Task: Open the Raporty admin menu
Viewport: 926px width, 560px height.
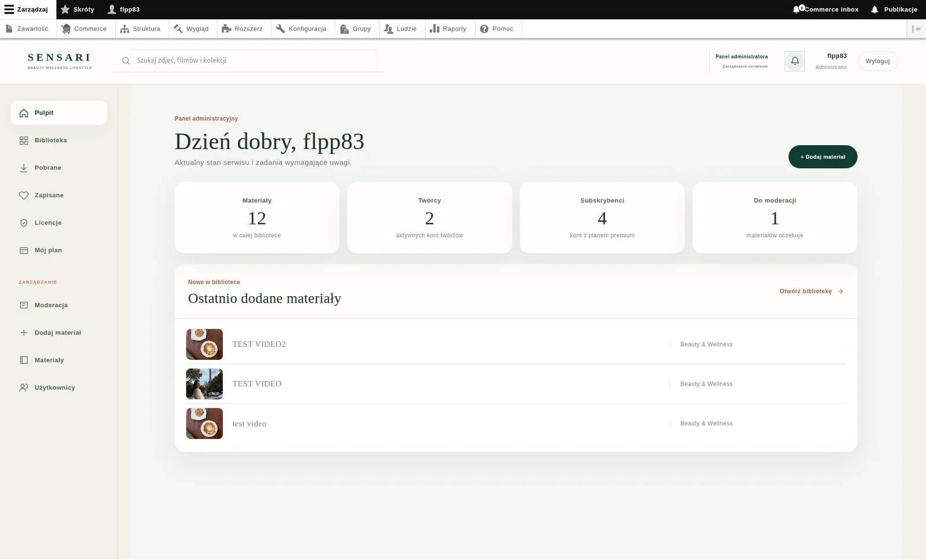Action: (x=448, y=29)
